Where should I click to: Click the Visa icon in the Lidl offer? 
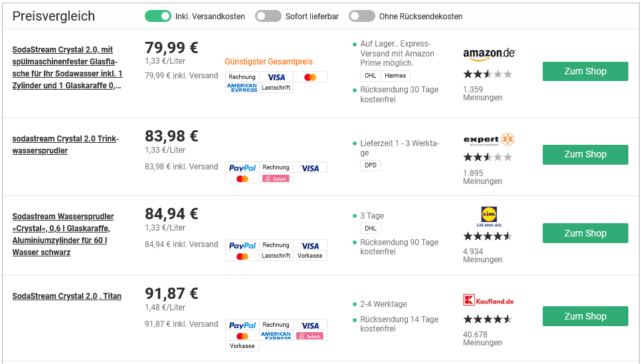310,246
